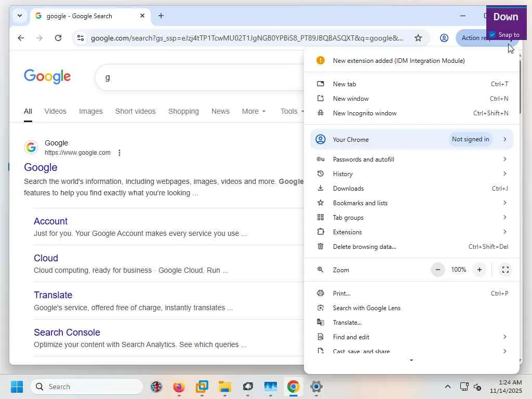This screenshot has width=532, height=399.
Task: Open the Windows Start menu
Action: pyautogui.click(x=17, y=387)
